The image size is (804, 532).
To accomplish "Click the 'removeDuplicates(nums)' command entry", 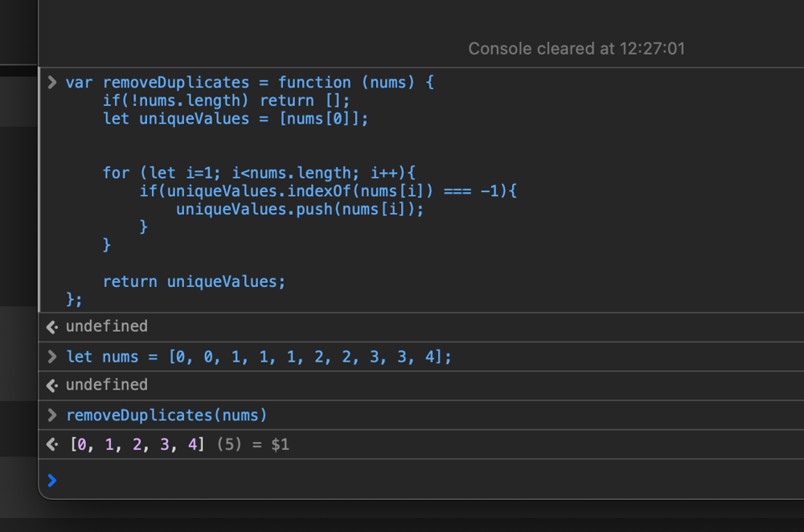I will click(x=166, y=415).
